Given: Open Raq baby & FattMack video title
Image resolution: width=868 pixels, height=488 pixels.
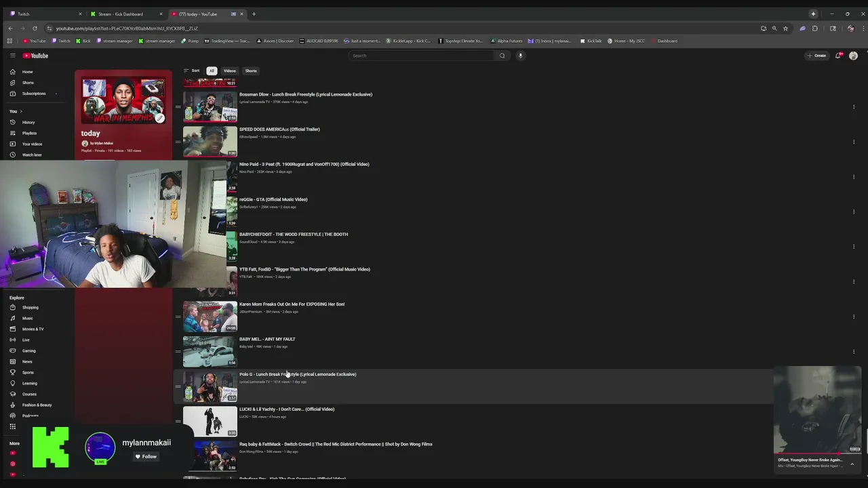Looking at the screenshot, I should tap(336, 444).
